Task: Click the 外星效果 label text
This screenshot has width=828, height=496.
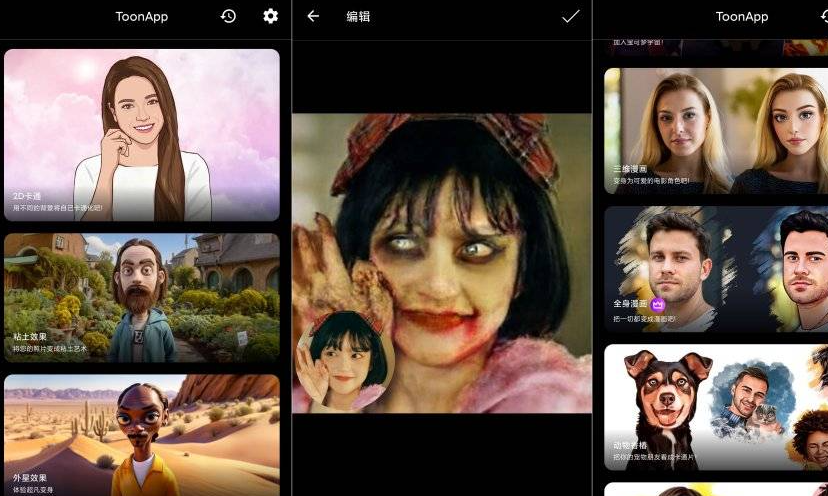Action: point(30,478)
